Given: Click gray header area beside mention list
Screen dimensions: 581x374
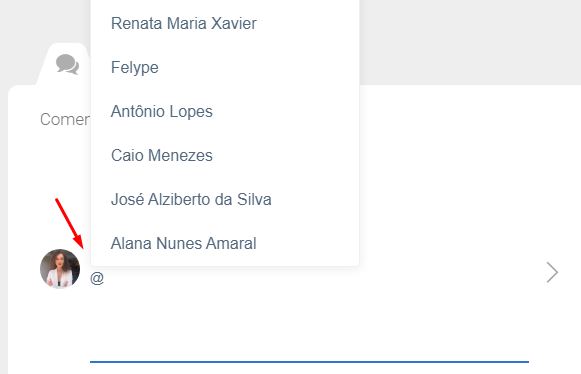Looking at the screenshot, I should [x=470, y=42].
